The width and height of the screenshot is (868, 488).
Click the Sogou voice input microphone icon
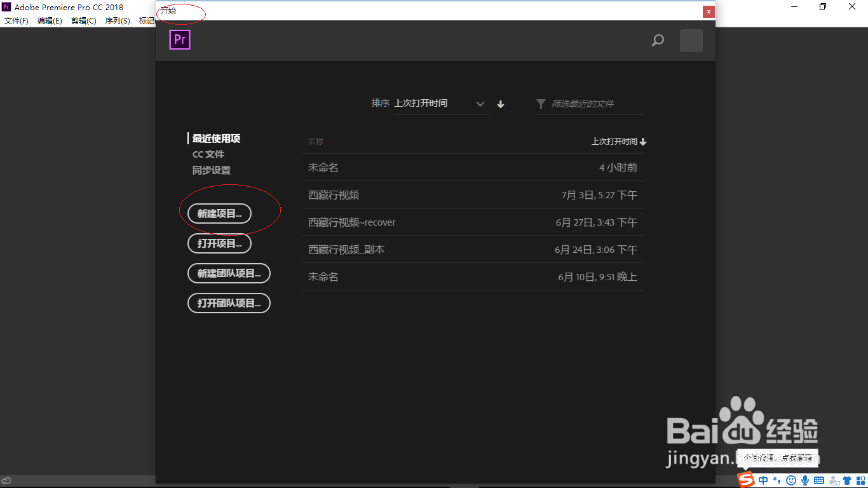[805, 480]
